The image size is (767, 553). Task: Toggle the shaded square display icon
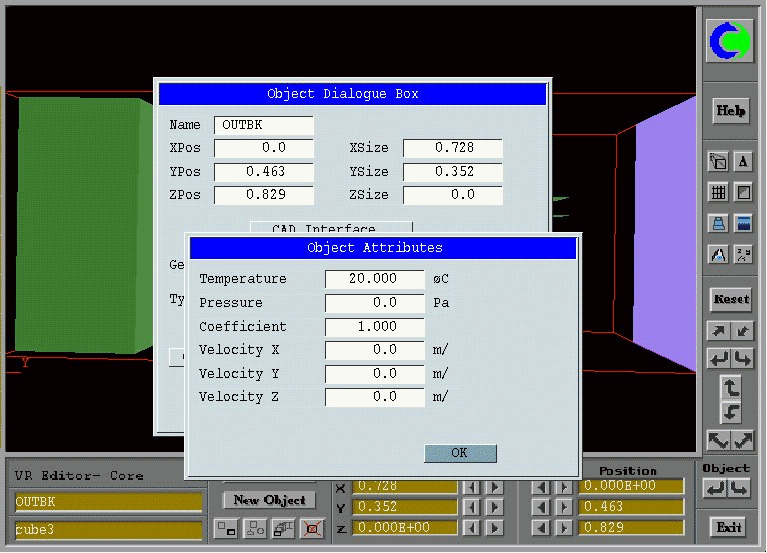click(x=743, y=192)
